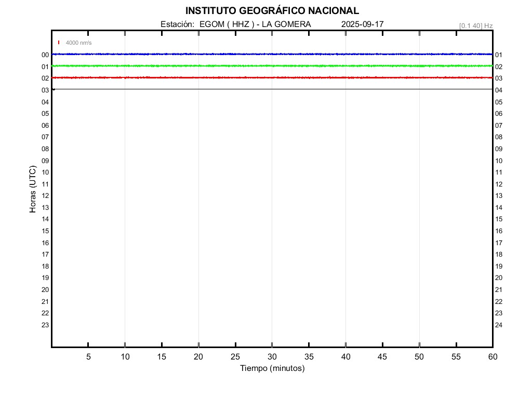This screenshot has width=532, height=399.
Task: Click the 10 minute tick label
Action: 125,356
